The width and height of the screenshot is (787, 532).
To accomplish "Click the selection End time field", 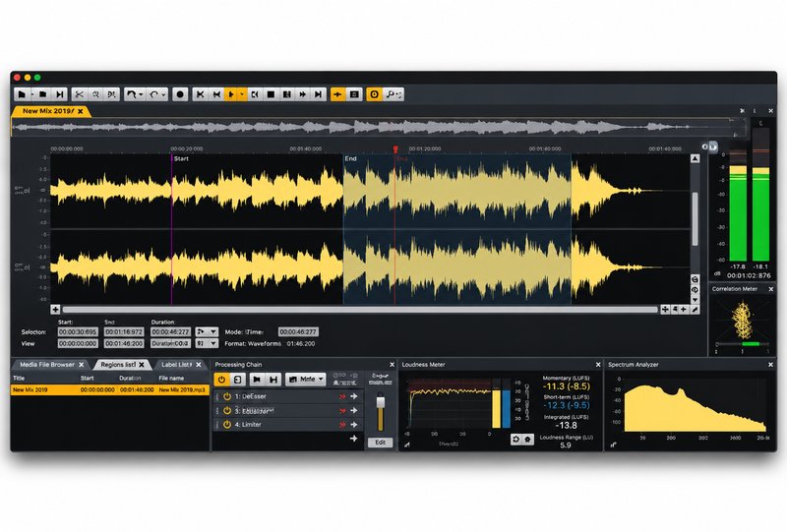I will coord(124,331).
